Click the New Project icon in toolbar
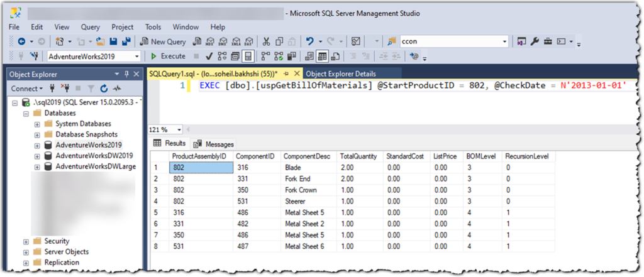Screen dimensions: 644x277 (x=59, y=41)
